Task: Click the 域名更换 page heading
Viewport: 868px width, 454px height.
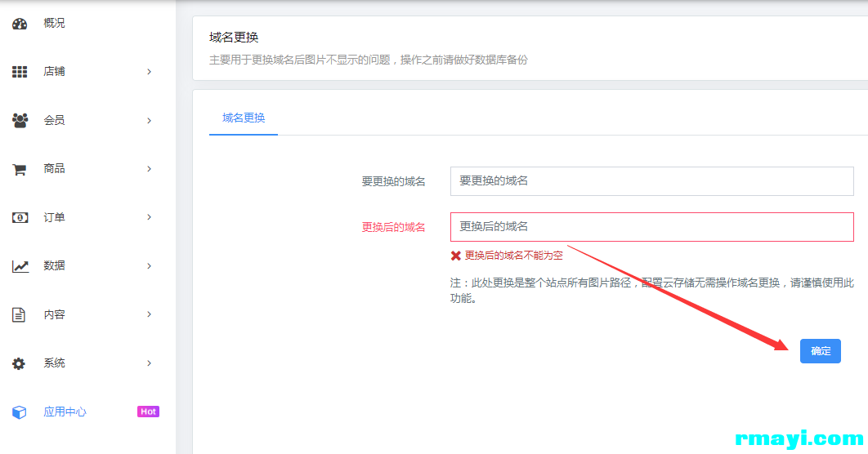Action: pos(234,38)
